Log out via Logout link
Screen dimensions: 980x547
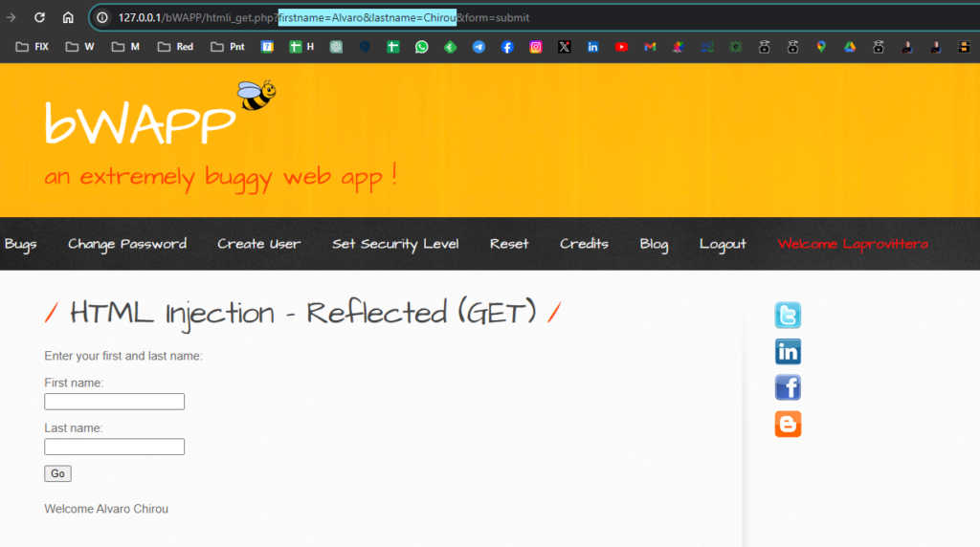pos(723,244)
